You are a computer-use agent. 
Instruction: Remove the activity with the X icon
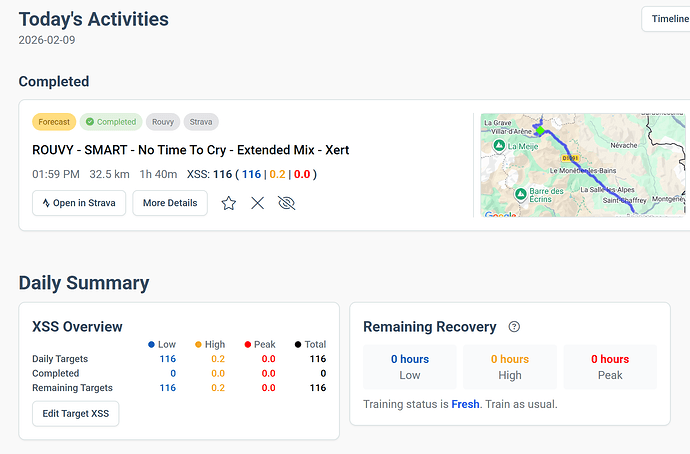tap(257, 203)
